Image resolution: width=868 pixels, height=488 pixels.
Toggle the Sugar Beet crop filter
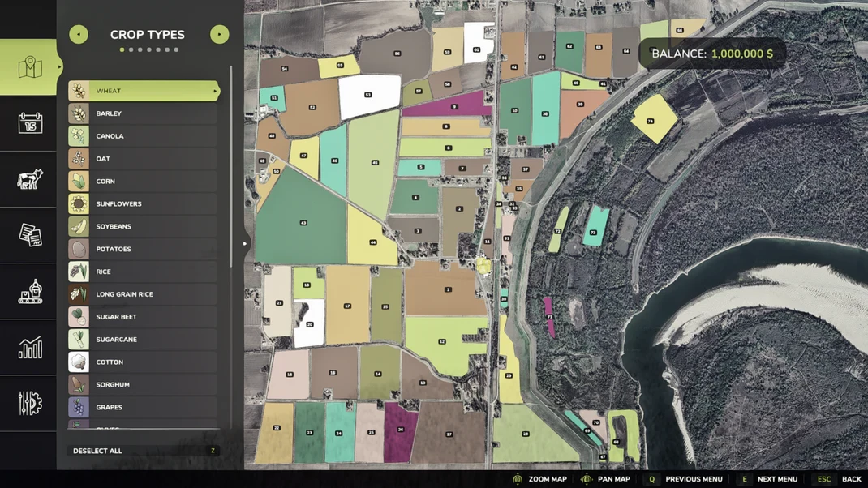point(143,317)
